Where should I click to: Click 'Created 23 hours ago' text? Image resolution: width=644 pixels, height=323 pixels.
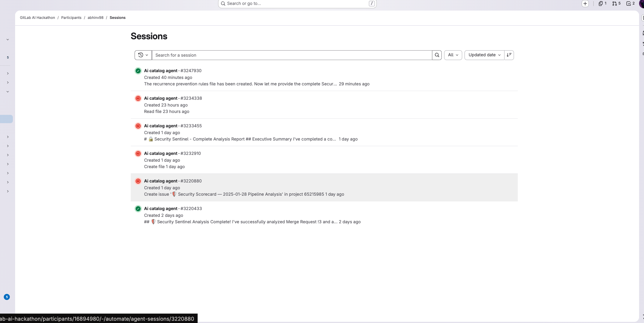(166, 105)
